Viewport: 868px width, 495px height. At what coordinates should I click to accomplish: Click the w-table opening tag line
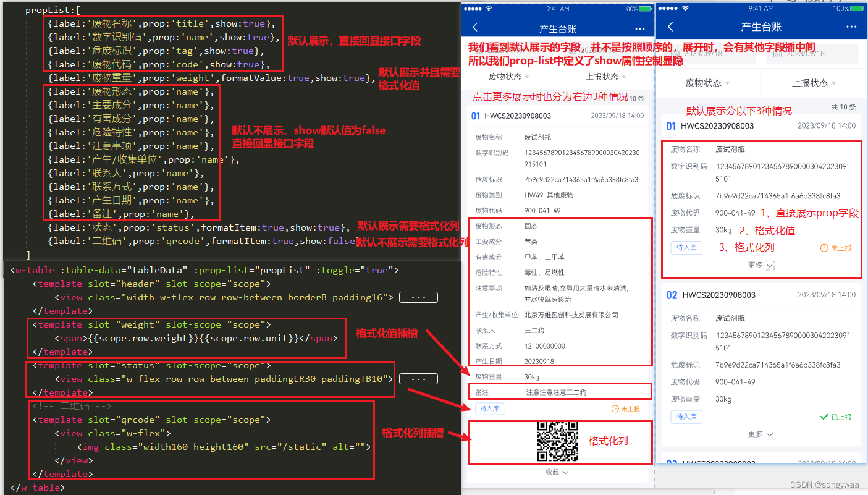pyautogui.click(x=204, y=270)
